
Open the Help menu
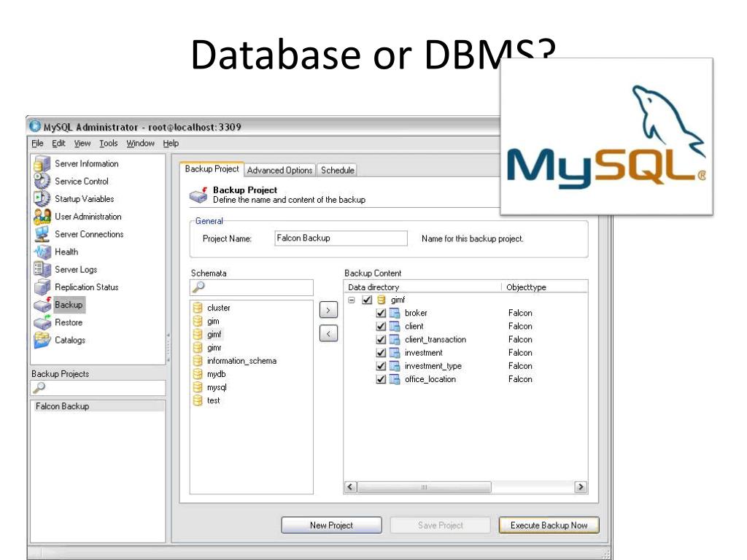[171, 144]
